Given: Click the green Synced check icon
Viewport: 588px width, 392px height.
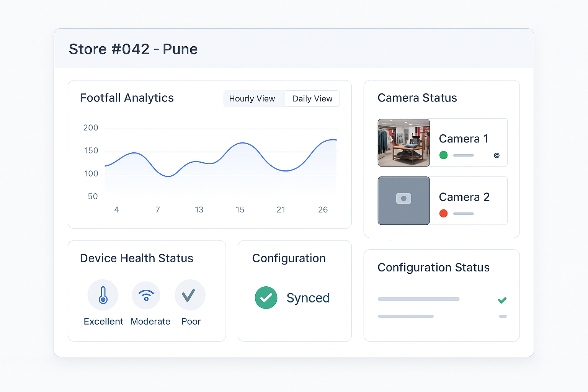Looking at the screenshot, I should [x=266, y=297].
